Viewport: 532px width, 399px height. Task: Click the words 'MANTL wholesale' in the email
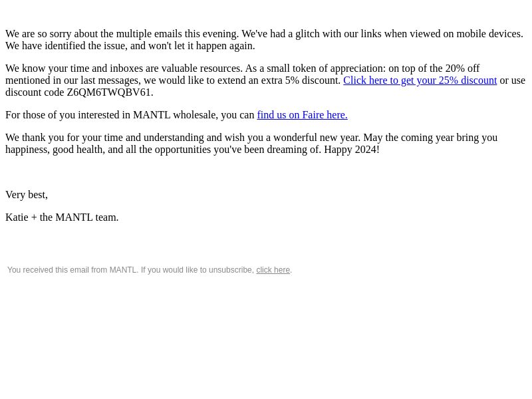pos(176,115)
